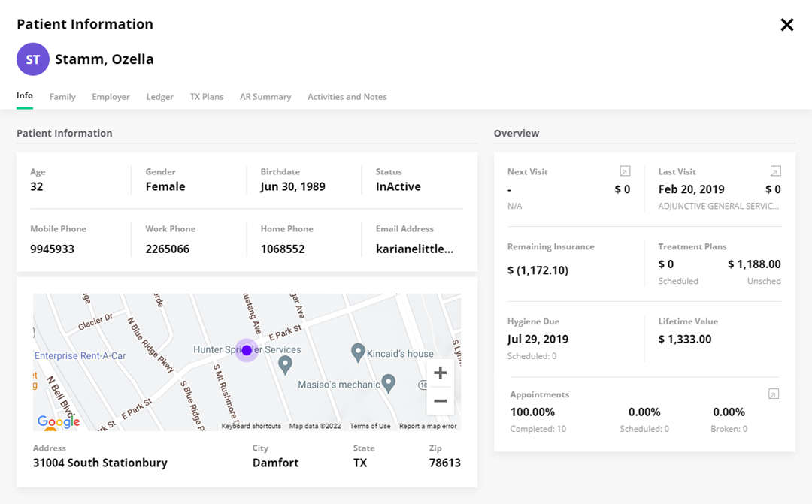Select the TX Plans tab
This screenshot has height=504, width=812.
click(x=207, y=97)
